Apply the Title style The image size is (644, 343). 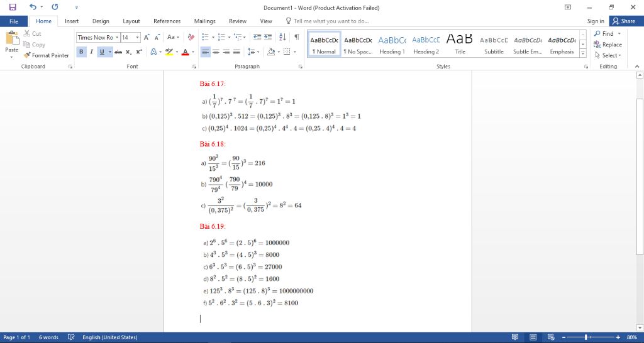pyautogui.click(x=460, y=45)
